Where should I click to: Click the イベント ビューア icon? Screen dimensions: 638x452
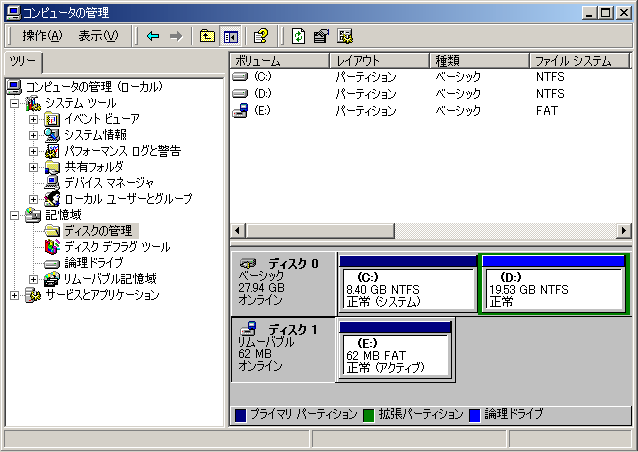52,119
